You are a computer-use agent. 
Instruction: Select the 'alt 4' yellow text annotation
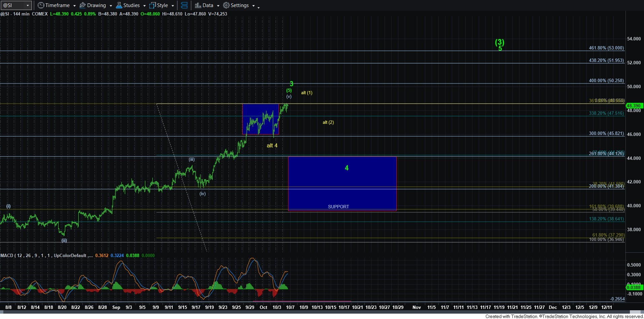[x=272, y=146]
